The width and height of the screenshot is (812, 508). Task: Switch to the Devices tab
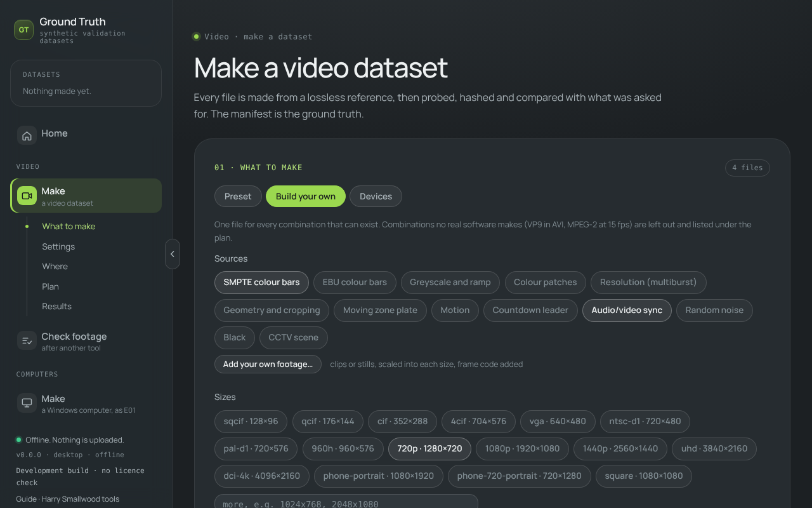[x=376, y=196]
